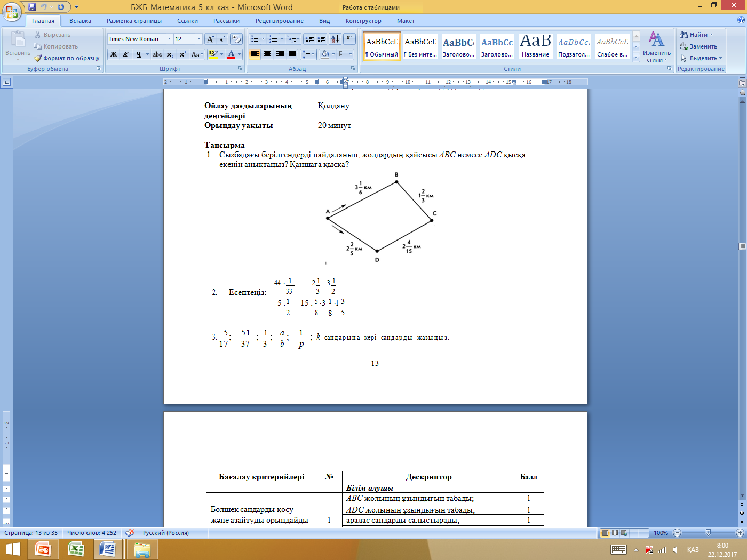Open the Word Help question mark icon
Viewport: 747px width, 560px height.
(x=741, y=20)
